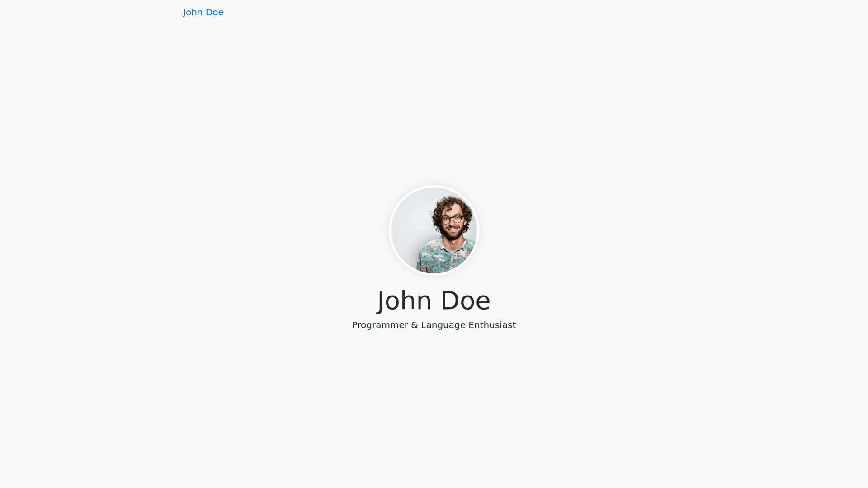
Task: Click the ampersand in the subtitle
Action: pos(415,325)
